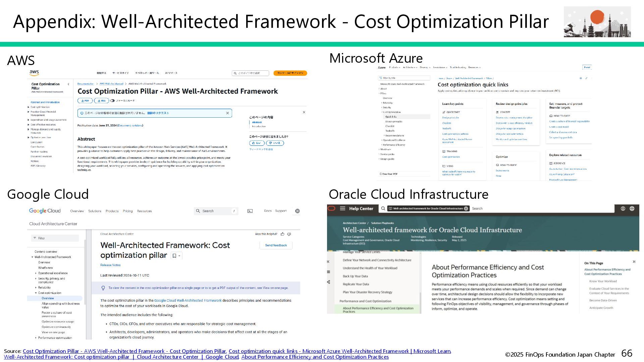Open Cost Optimization Pillar AWS source link
This screenshot has width=644, height=362.
coord(124,351)
